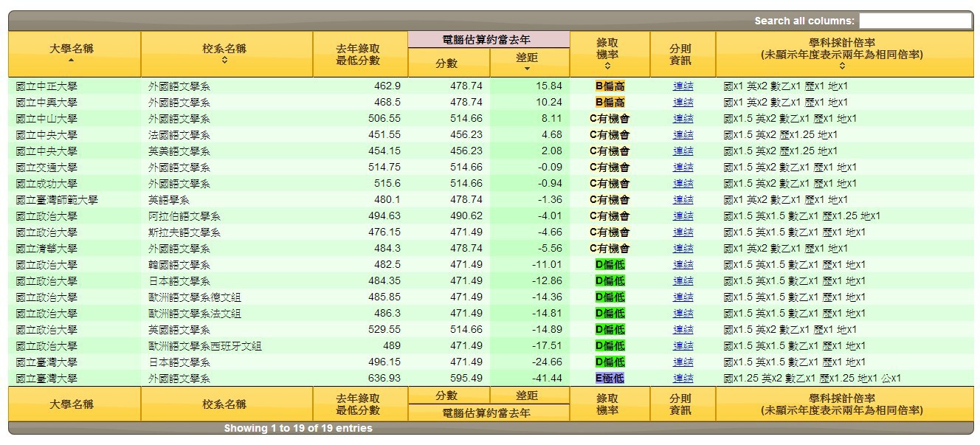
Task: Click C有機會 badge in 國立中山大學 row
Action: coord(610,118)
